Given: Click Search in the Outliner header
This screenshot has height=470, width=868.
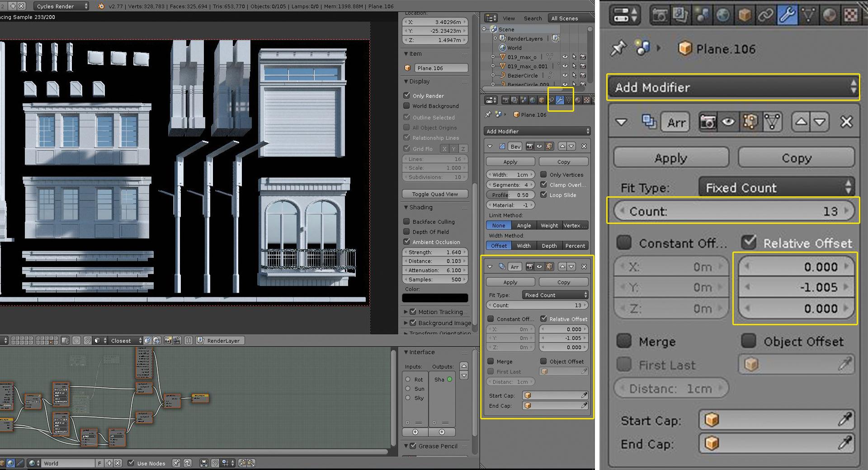Looking at the screenshot, I should point(533,19).
